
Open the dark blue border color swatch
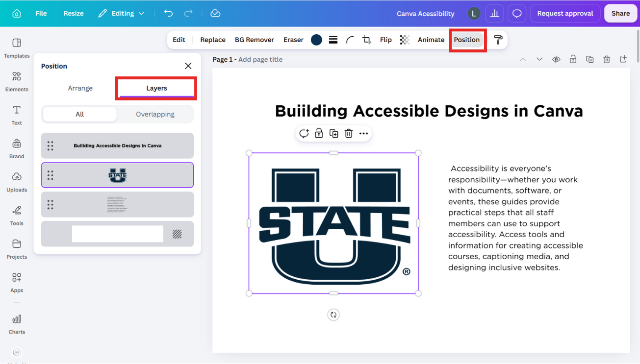click(x=316, y=40)
